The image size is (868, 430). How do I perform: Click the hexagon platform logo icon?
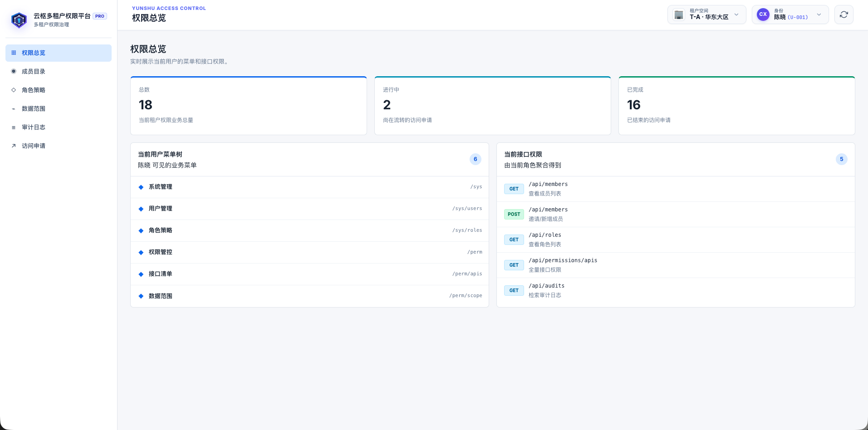tap(19, 20)
